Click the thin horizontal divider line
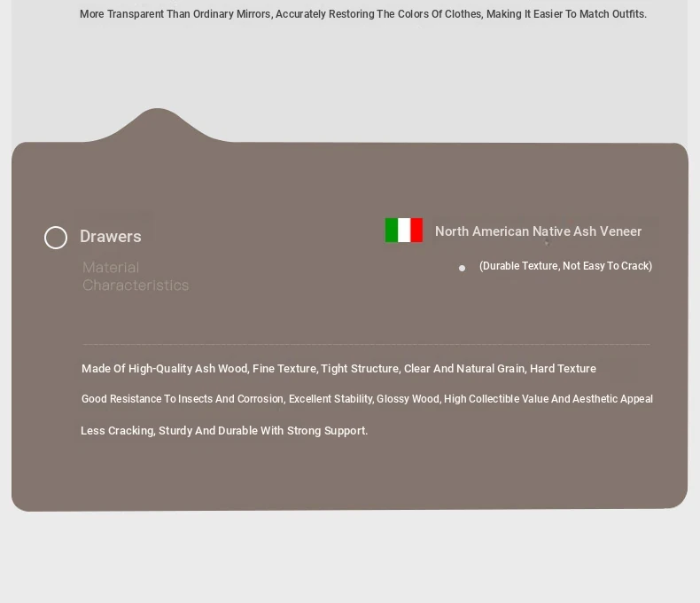Screen dimensions: 700x603 pos(365,344)
